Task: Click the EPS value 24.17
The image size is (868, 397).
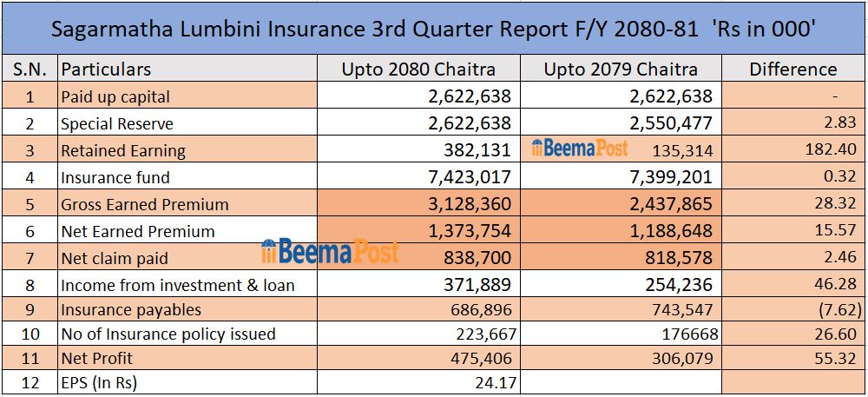Action: coord(493,382)
